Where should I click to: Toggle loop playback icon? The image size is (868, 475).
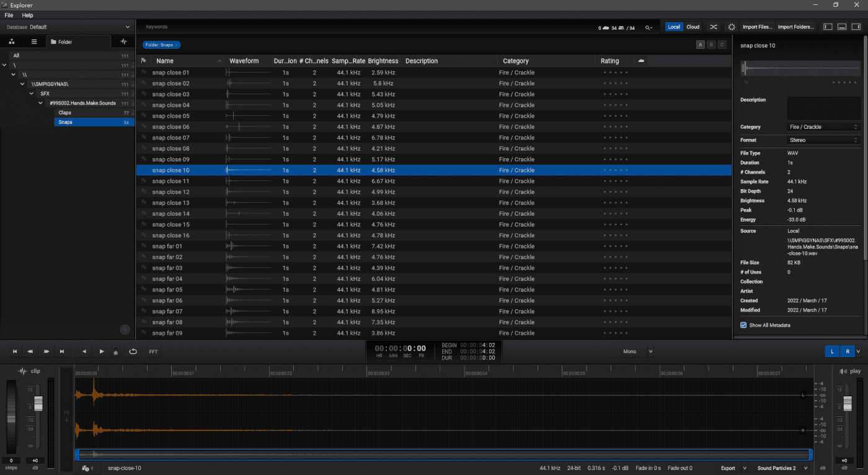tap(133, 352)
